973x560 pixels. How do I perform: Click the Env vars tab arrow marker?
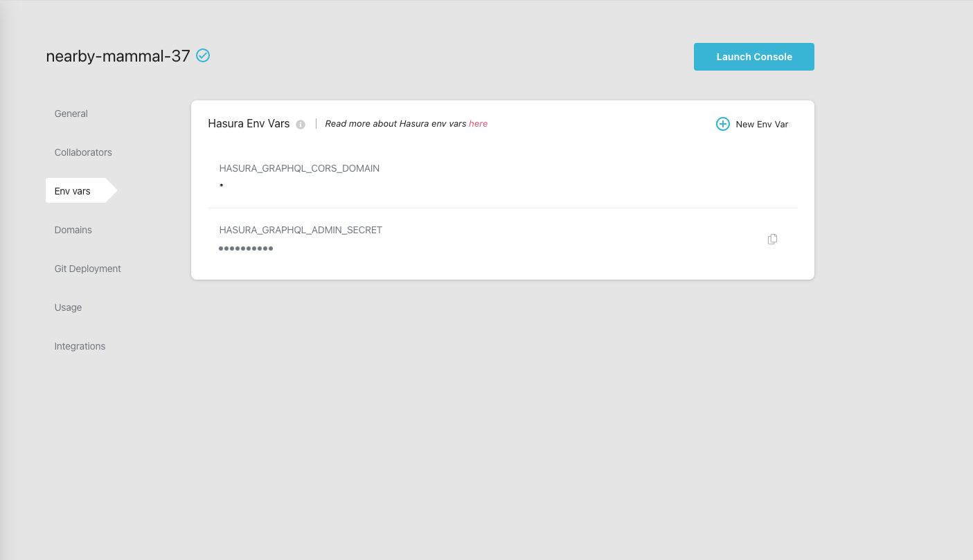tap(111, 191)
